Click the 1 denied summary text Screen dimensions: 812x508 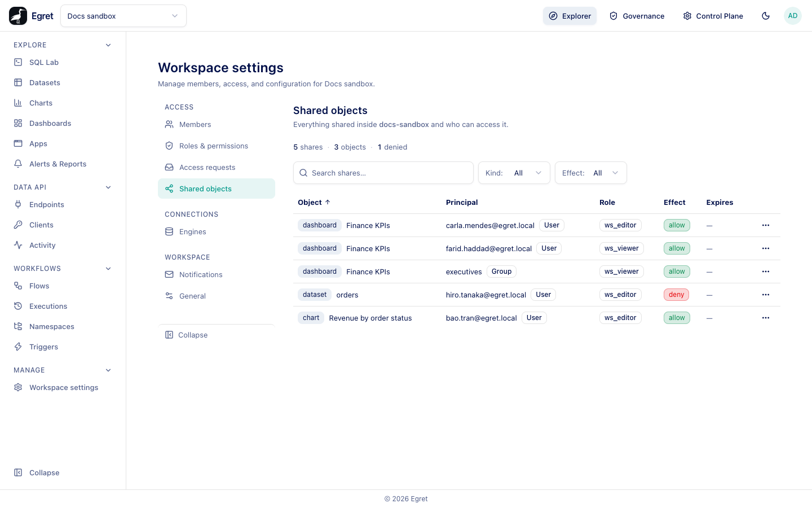[x=392, y=147]
